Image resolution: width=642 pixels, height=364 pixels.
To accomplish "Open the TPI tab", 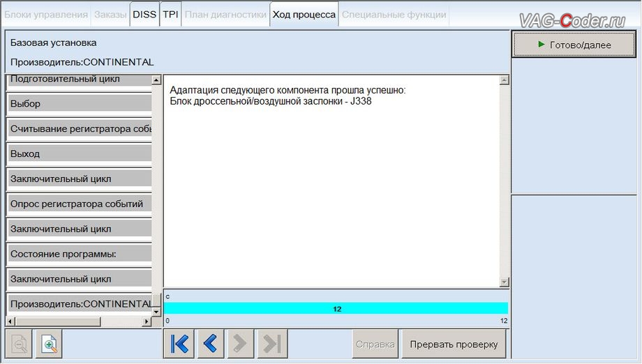I will (x=170, y=15).
